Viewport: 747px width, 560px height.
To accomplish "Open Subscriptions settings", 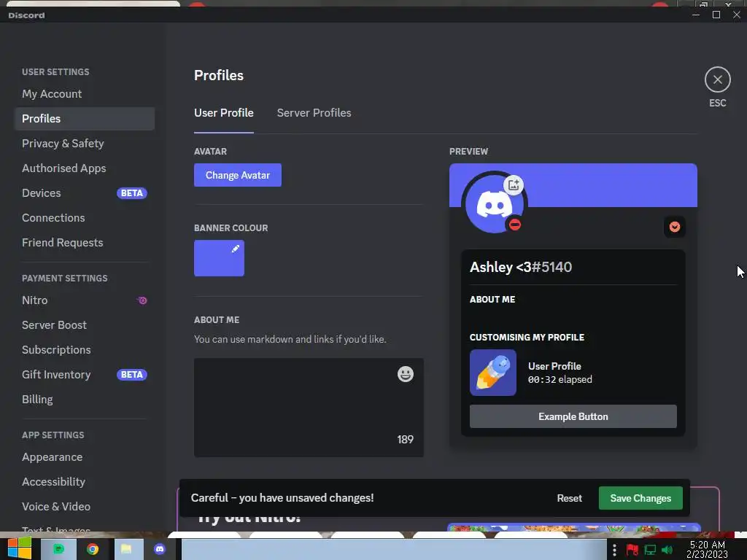I will 85,349.
